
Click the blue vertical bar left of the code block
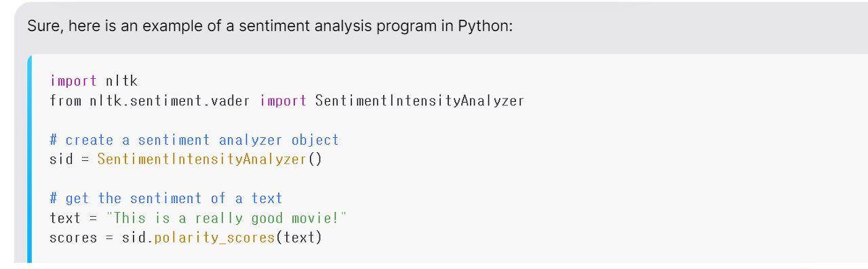29,158
